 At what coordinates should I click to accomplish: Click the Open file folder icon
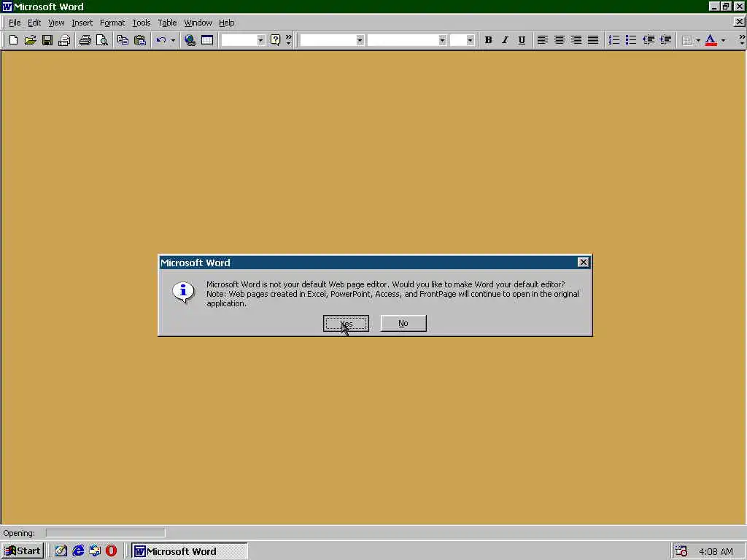pyautogui.click(x=30, y=40)
